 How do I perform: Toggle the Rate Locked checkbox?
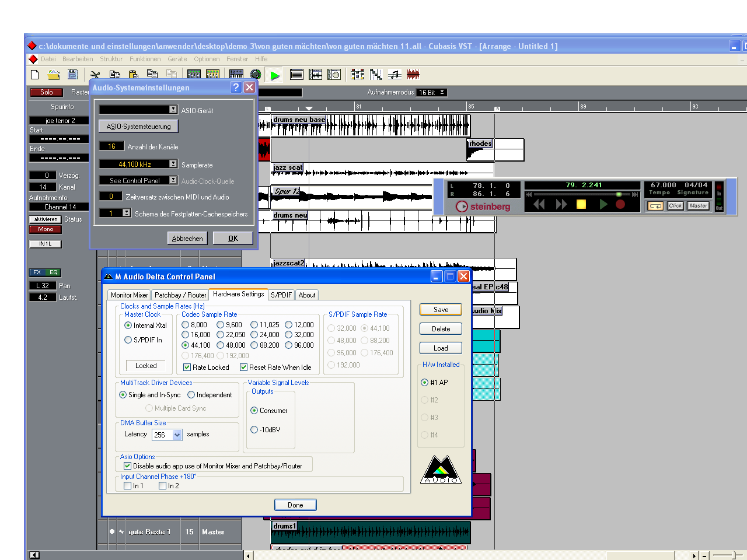187,367
